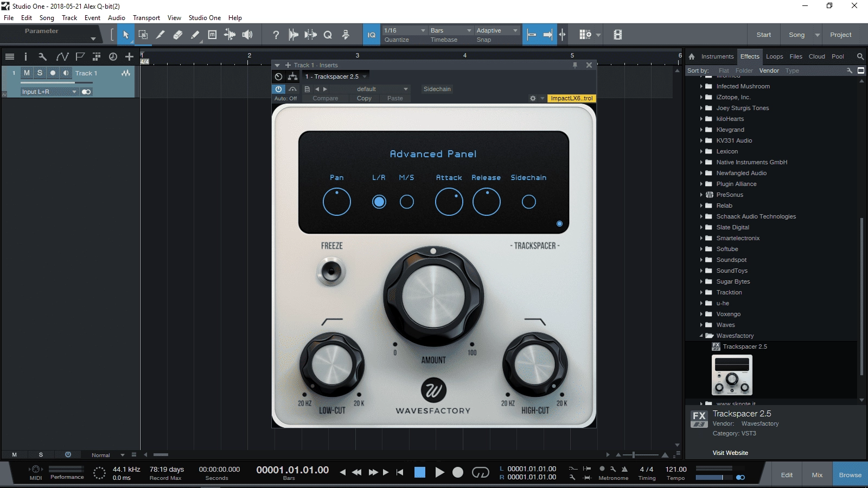Click the LOW-CUT knob

coord(331,364)
